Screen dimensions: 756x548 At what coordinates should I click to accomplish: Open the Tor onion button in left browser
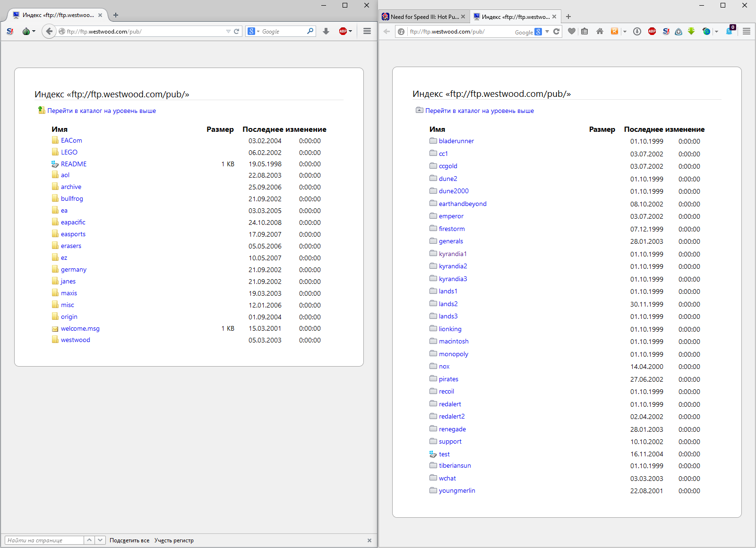[26, 31]
